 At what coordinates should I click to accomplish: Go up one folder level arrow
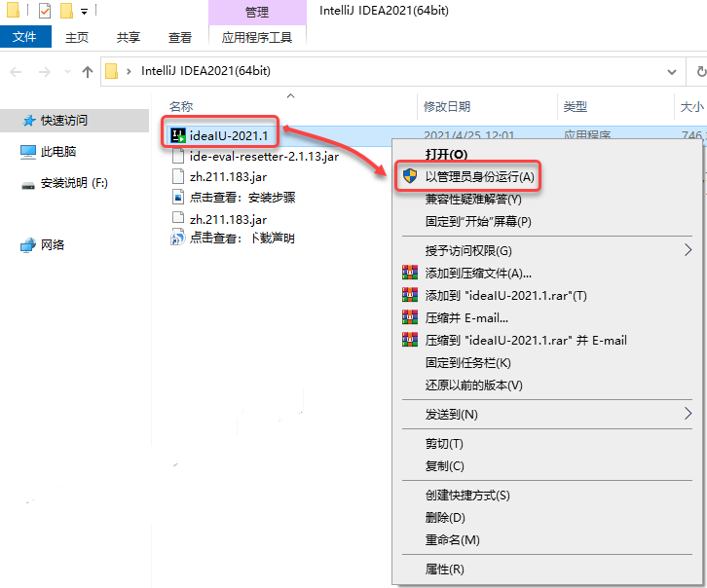pyautogui.click(x=88, y=72)
